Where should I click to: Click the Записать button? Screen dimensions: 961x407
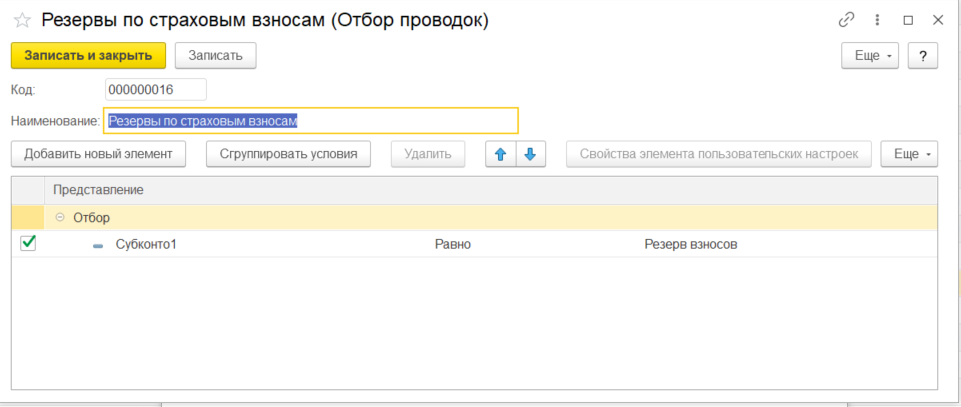pyautogui.click(x=215, y=56)
